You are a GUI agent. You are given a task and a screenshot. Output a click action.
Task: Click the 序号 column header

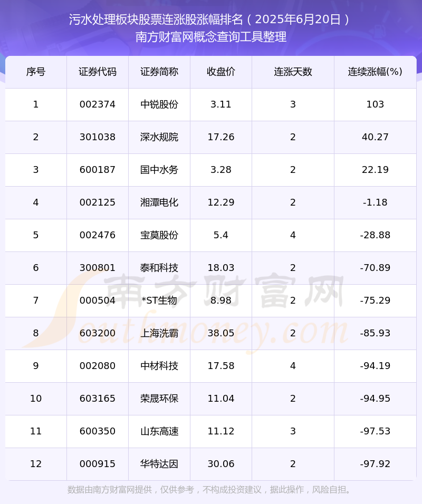tap(36, 72)
